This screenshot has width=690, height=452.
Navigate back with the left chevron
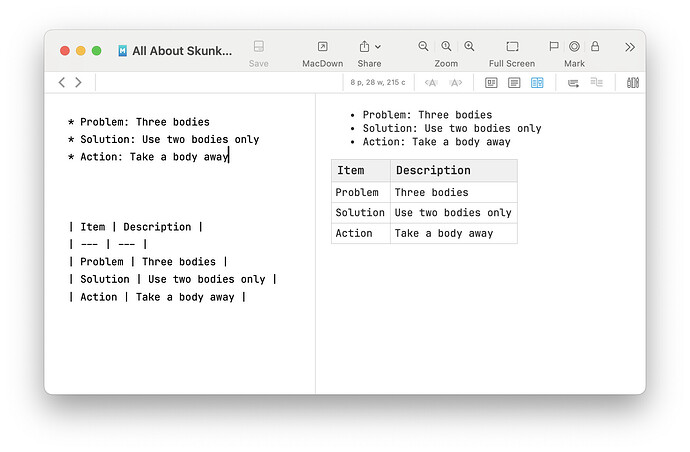pyautogui.click(x=62, y=82)
